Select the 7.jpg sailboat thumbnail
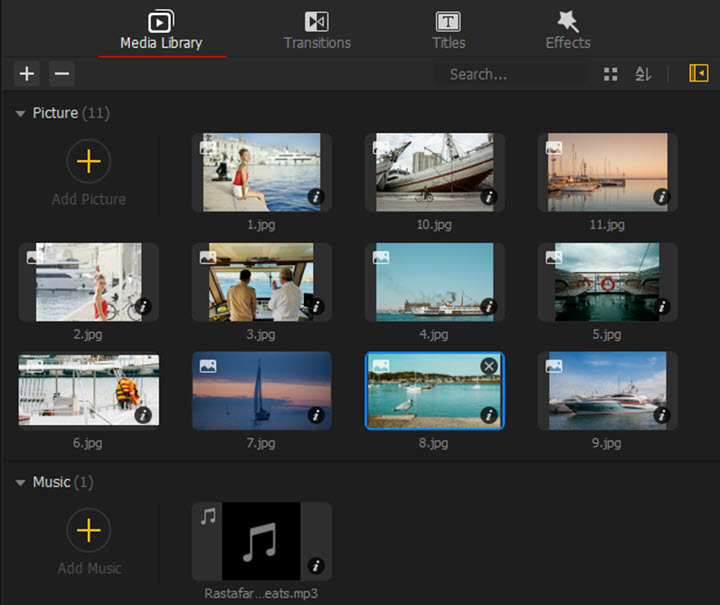This screenshot has width=720, height=605. tap(262, 390)
